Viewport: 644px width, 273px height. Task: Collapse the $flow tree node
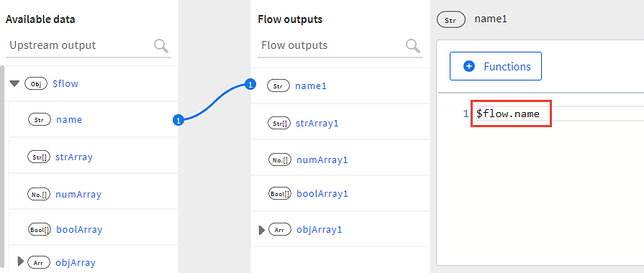pyautogui.click(x=15, y=83)
